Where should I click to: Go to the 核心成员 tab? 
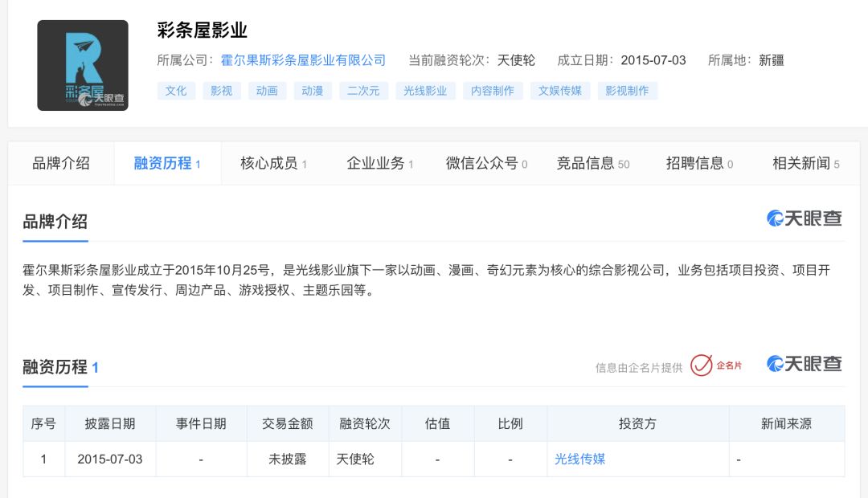[x=273, y=164]
